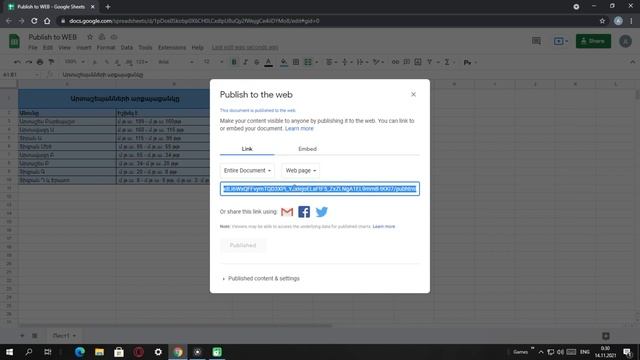This screenshot has width=640, height=360.
Task: Toggle bold formatting
Action: click(x=234, y=62)
